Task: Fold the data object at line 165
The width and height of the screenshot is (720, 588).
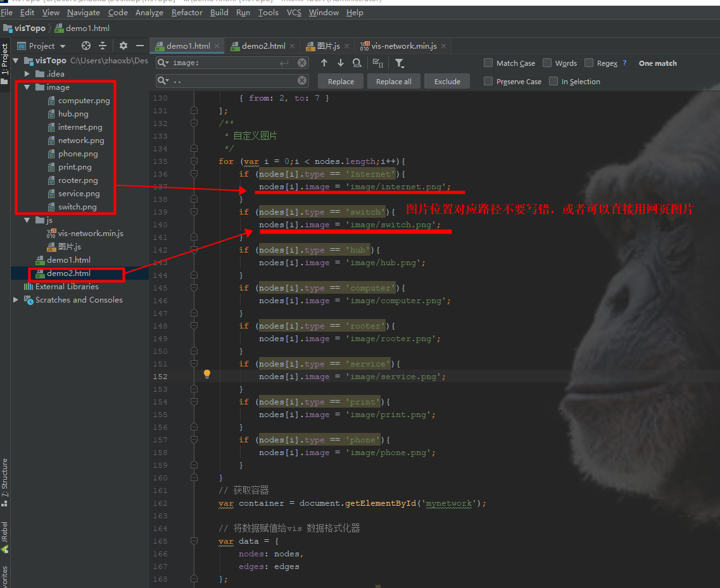Action: [194, 541]
